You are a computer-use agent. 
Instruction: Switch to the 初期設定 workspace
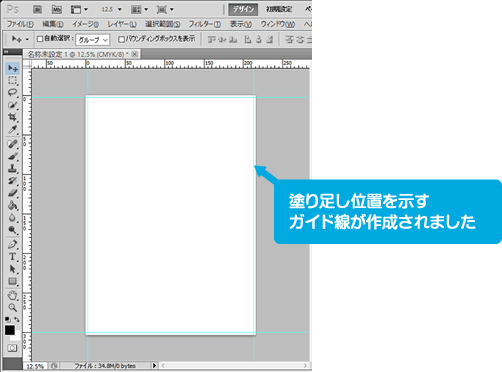point(279,10)
